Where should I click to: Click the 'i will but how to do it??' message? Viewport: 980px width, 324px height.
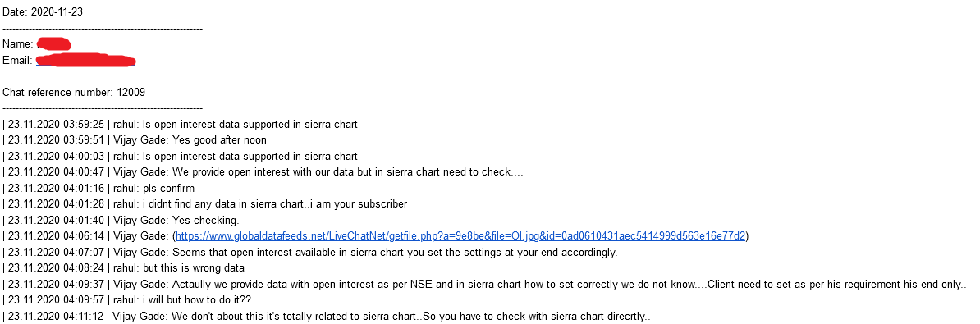point(127,300)
